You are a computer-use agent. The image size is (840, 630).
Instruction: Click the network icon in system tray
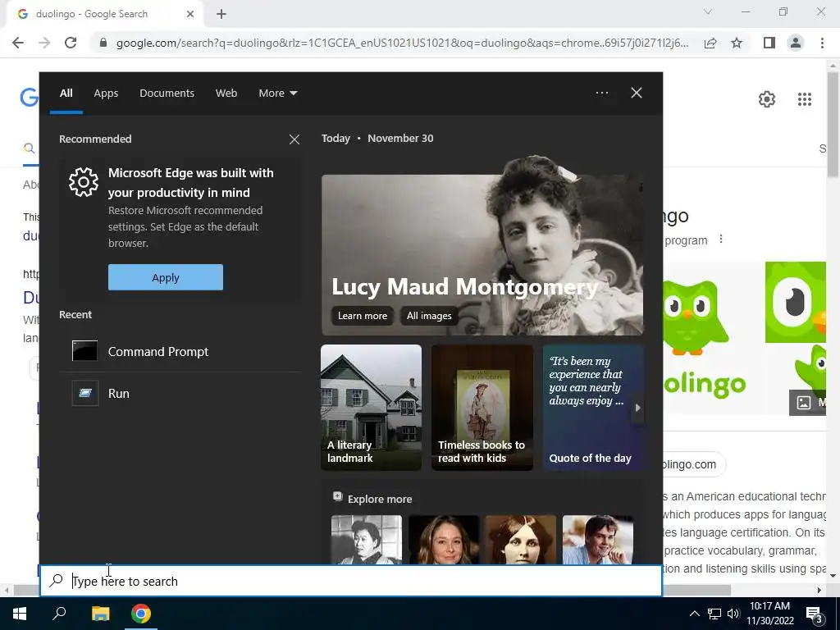714,614
